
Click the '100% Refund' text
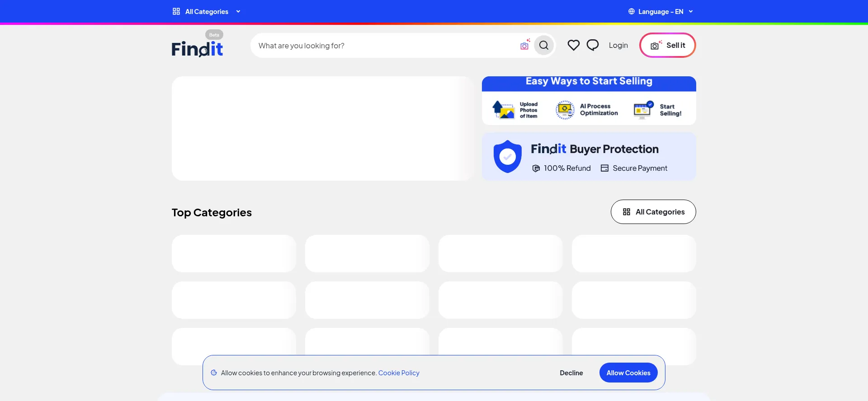click(x=567, y=168)
